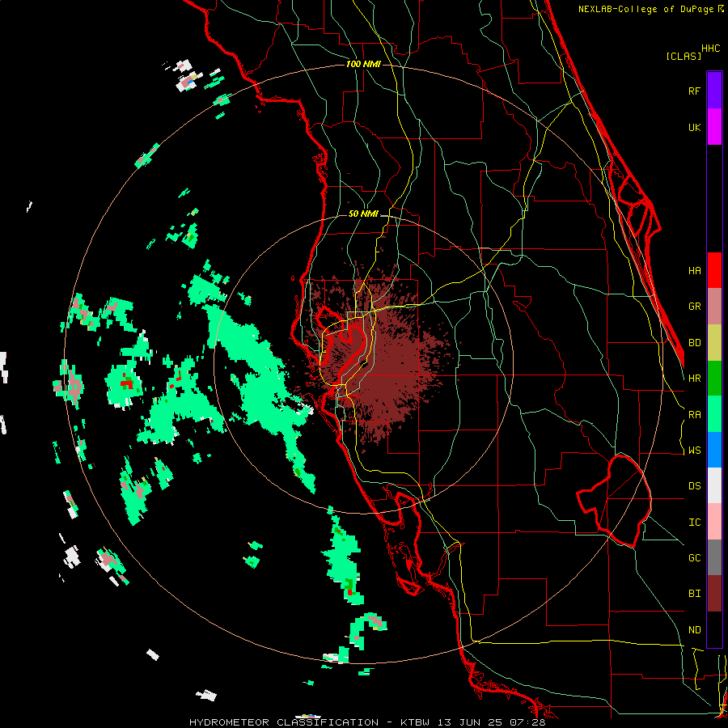Click the RF purple legend swatch

(714, 91)
